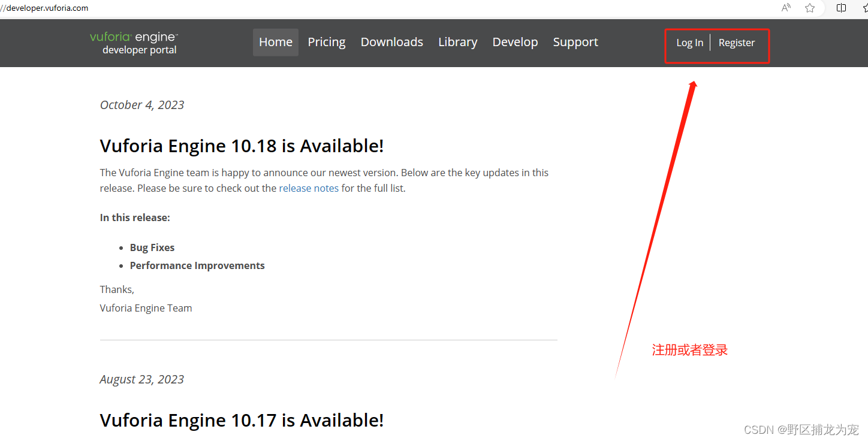Click the Register link
The image size is (868, 441).
click(x=737, y=43)
